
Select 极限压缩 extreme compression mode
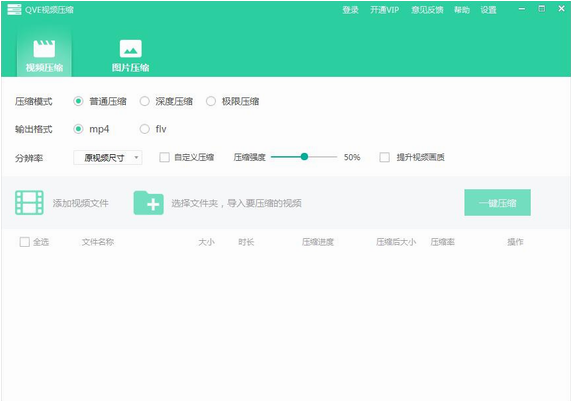(210, 101)
